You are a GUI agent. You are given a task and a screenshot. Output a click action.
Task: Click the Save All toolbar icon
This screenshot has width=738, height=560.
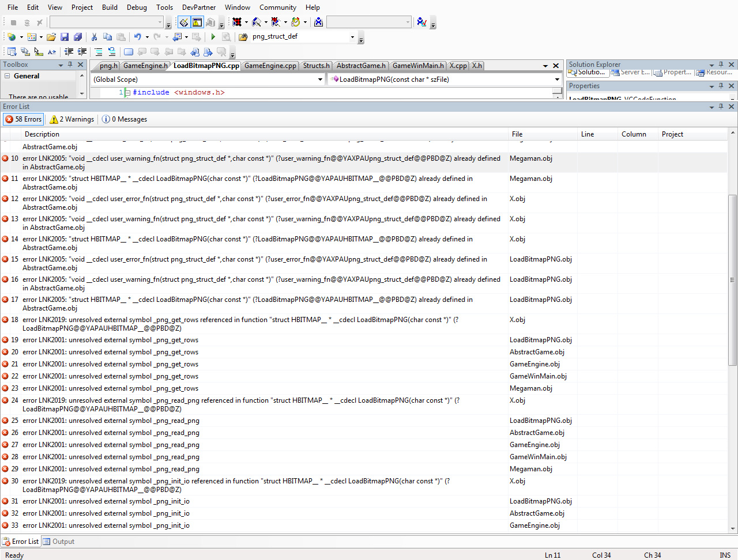coord(78,36)
